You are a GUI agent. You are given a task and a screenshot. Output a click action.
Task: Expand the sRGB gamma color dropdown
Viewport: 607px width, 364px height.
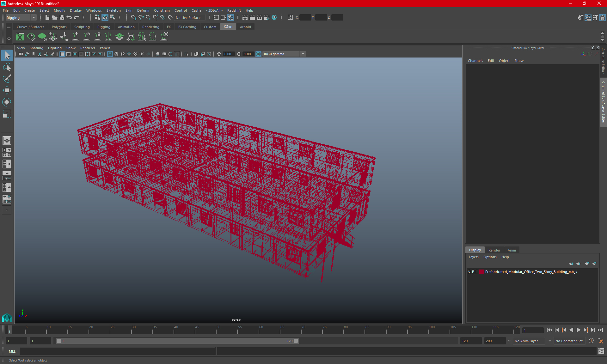tap(303, 54)
